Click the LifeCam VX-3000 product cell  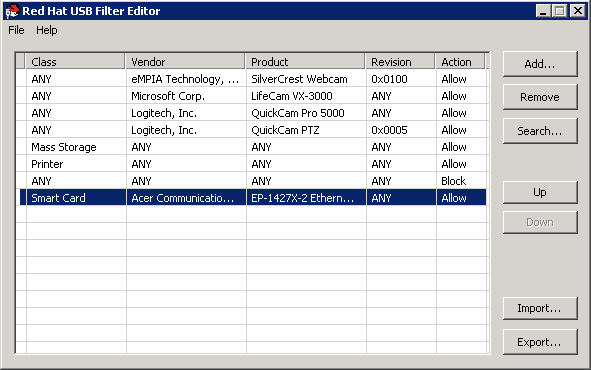tap(306, 96)
